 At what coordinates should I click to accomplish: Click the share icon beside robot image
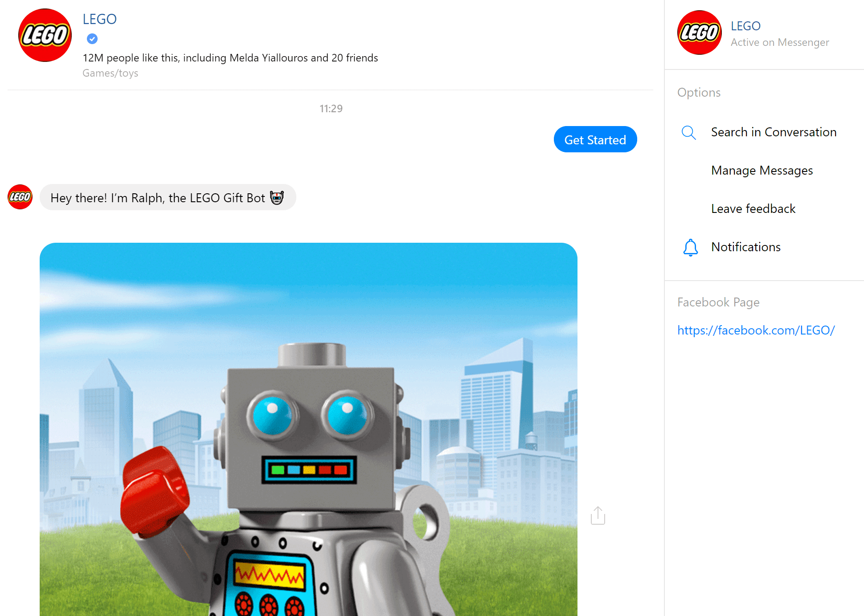pyautogui.click(x=598, y=515)
